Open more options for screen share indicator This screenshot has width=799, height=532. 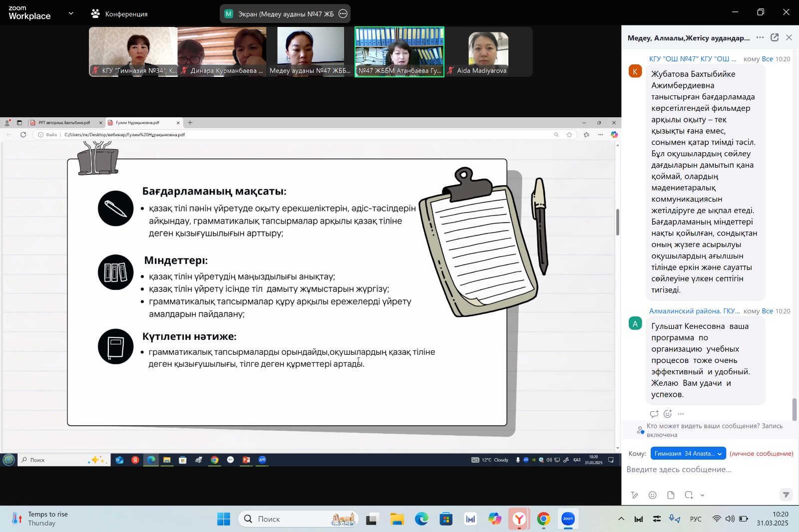343,14
